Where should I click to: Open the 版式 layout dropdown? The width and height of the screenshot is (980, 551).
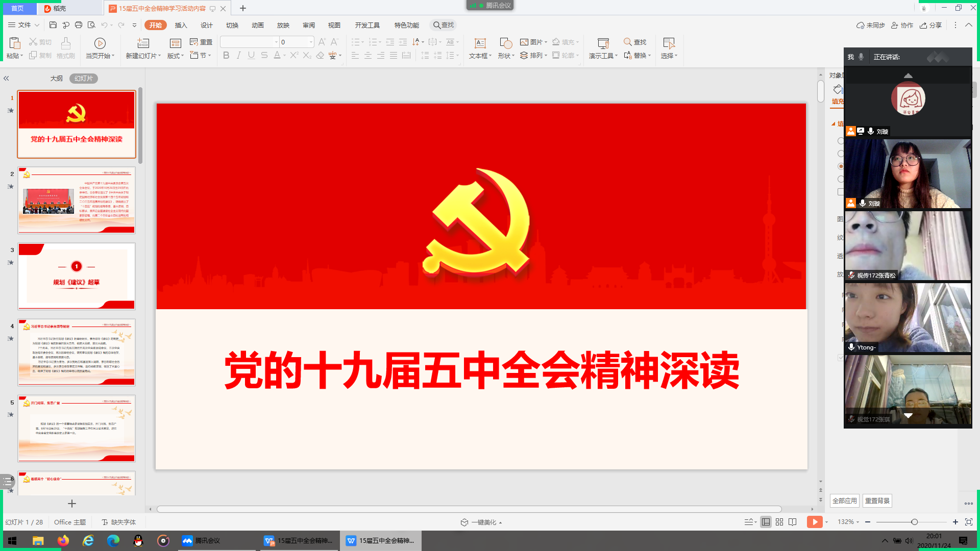point(176,56)
